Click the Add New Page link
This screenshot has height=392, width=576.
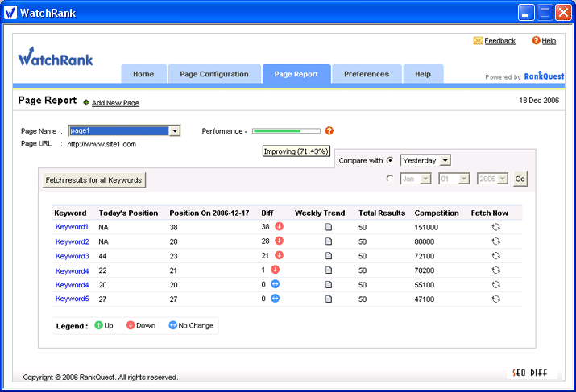tap(115, 103)
